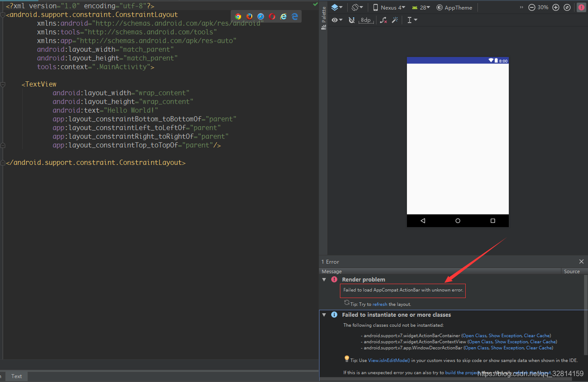The image size is (588, 382).
Task: Click the xmlns:tools attribute line
Action: (x=127, y=32)
